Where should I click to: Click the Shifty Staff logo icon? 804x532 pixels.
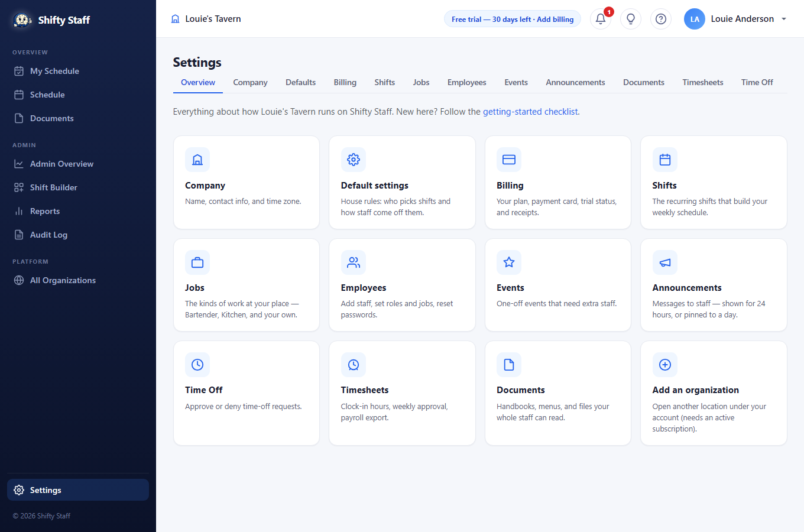click(22, 20)
